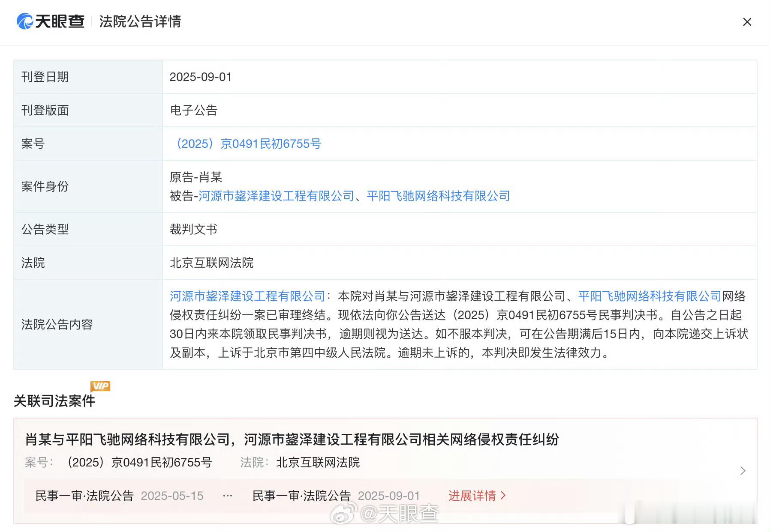770x532 pixels.
Task: Select 民事一审·法院公告 2025-05-15 timeline entry
Action: coord(119,496)
